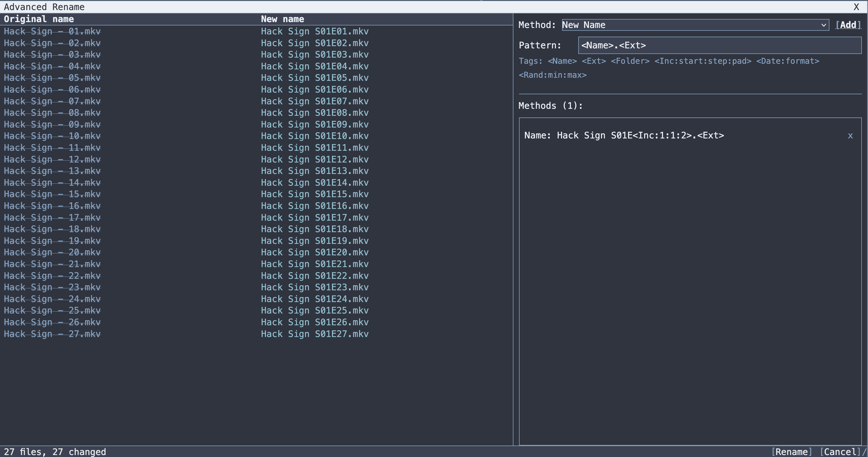868x457 pixels.
Task: Close the Advanced Rename dialog
Action: tap(856, 7)
